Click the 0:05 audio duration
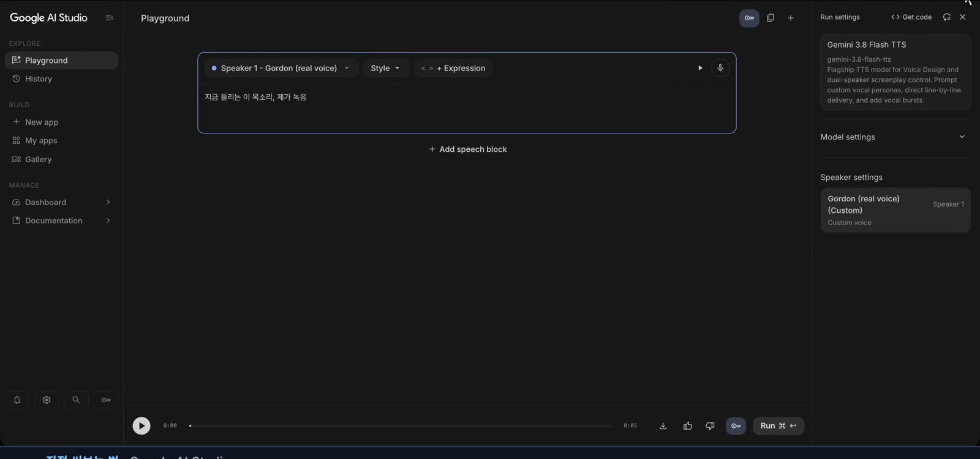980x459 pixels. [630, 426]
